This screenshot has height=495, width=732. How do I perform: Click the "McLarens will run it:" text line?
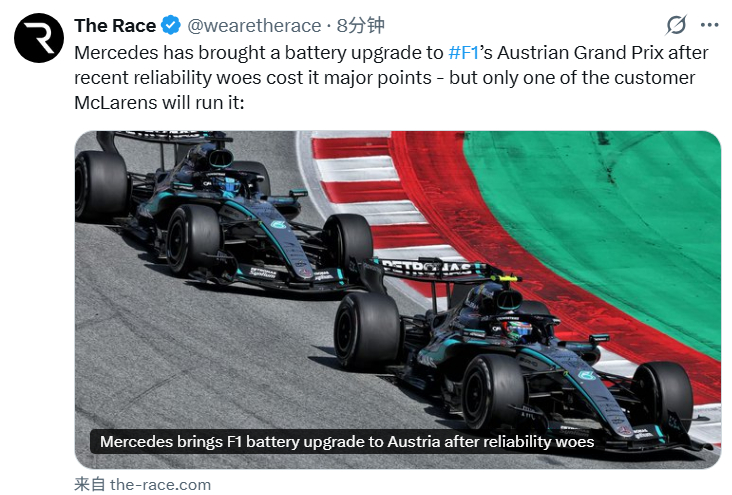159,103
